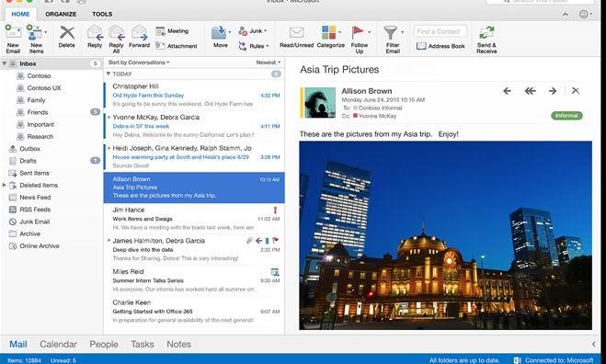Mark message as Read/Unread

click(x=296, y=37)
